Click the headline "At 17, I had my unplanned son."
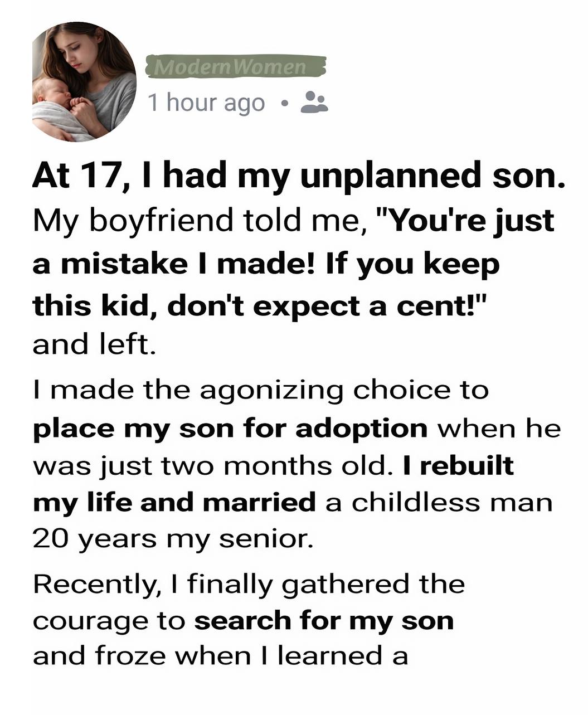The width and height of the screenshot is (588, 715). pyautogui.click(x=299, y=176)
